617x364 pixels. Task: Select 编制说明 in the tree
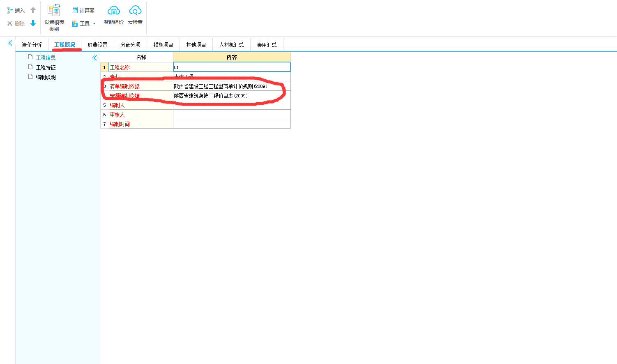pyautogui.click(x=46, y=77)
